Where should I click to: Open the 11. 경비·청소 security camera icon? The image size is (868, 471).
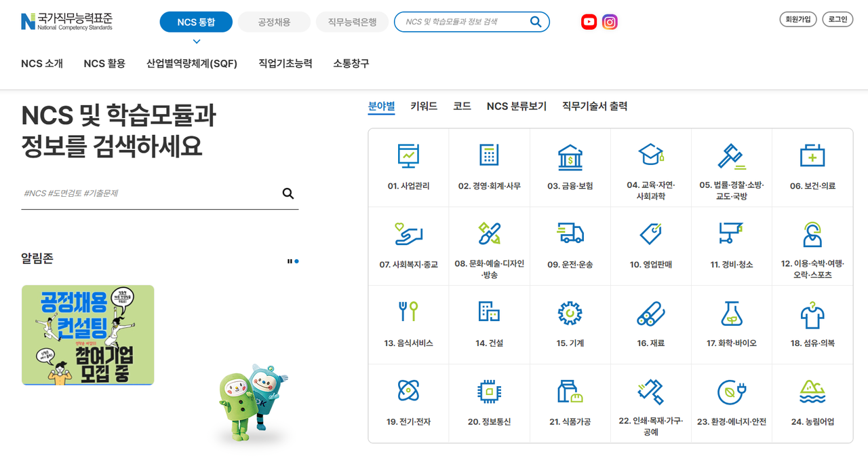click(732, 233)
